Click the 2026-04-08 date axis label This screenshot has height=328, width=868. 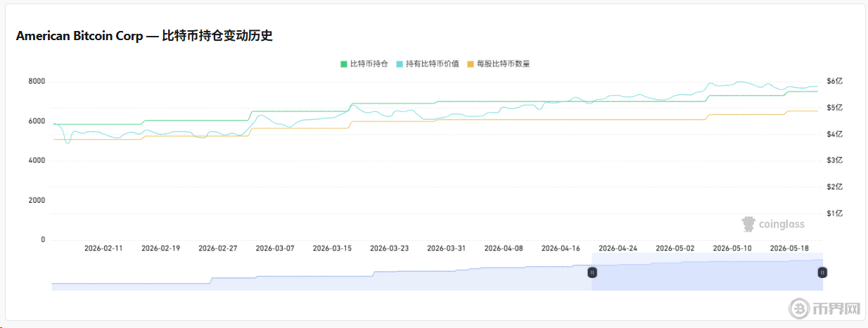click(504, 248)
